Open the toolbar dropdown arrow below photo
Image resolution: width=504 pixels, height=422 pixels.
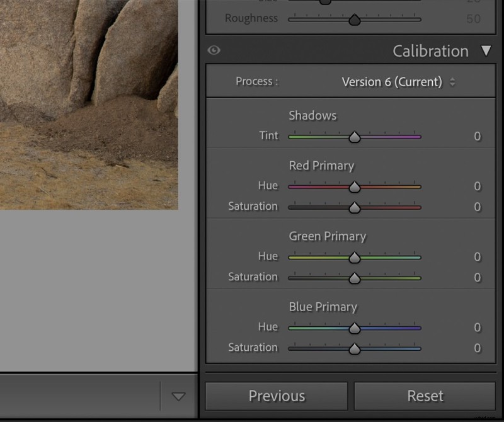(x=179, y=396)
